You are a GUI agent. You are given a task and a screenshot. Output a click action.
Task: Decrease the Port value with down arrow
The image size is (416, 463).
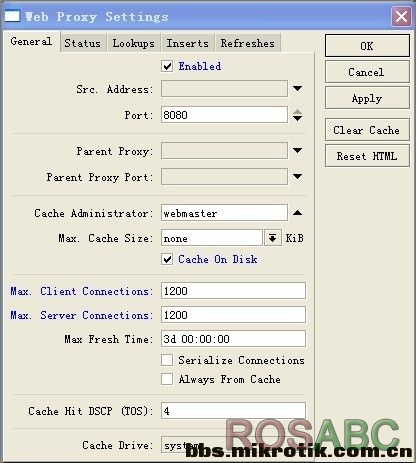[297, 118]
